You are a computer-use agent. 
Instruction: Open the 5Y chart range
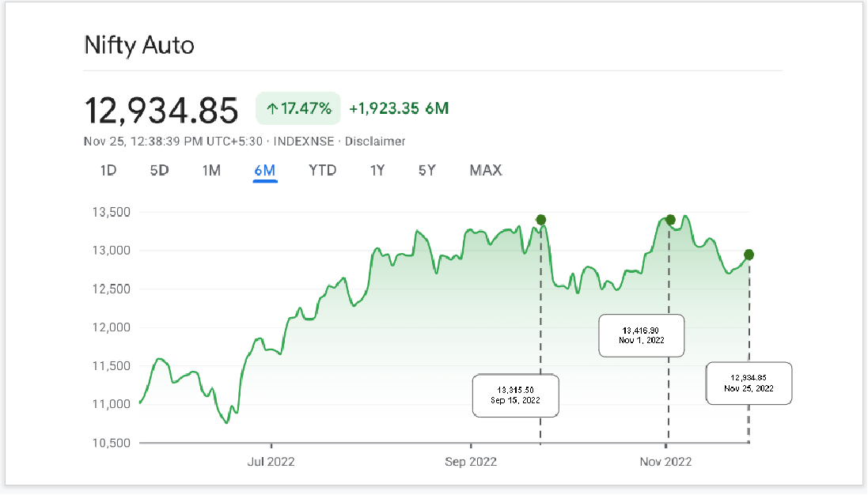pyautogui.click(x=427, y=170)
